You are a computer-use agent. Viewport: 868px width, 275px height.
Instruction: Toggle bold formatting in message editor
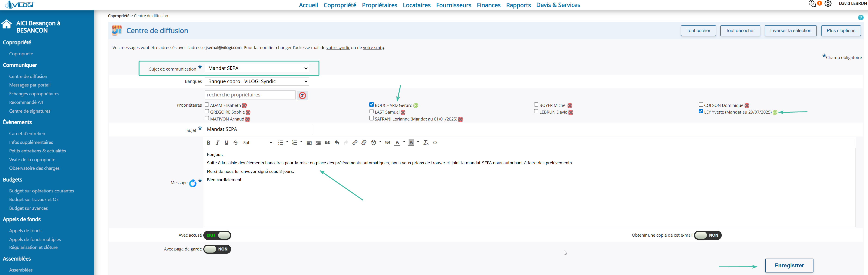[209, 143]
